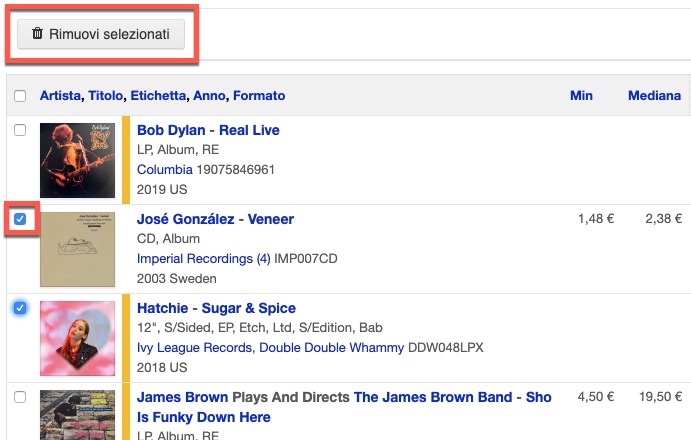Open the Is Funky Down Here link
The width and height of the screenshot is (691, 440).
[x=204, y=417]
